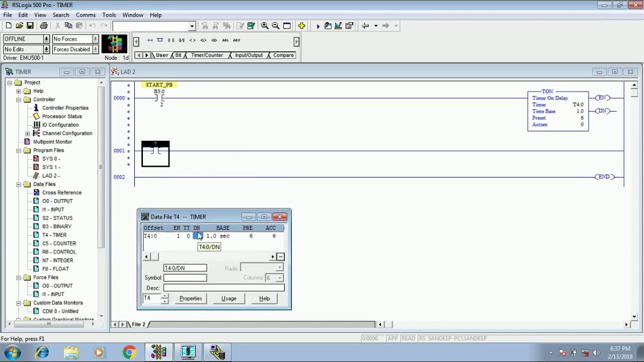Insert an output energize (OTE) coil

click(192, 40)
